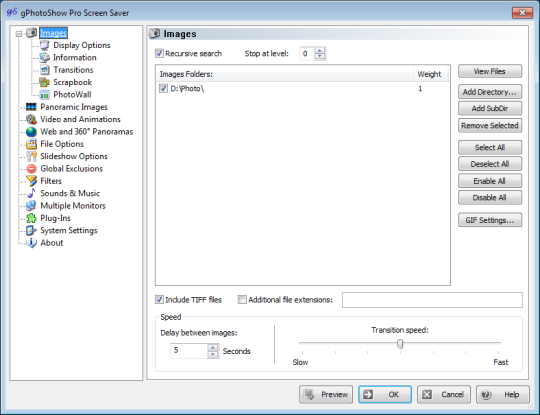Click the Information icon in the tree
Screen dimensions: 540x415
[44, 58]
